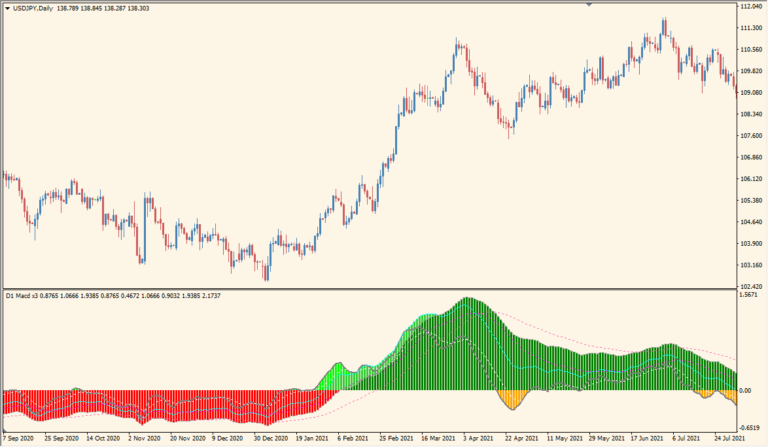Click the pink dashed line in MACD window
This screenshot has width=768, height=447.
pyautogui.click(x=560, y=333)
